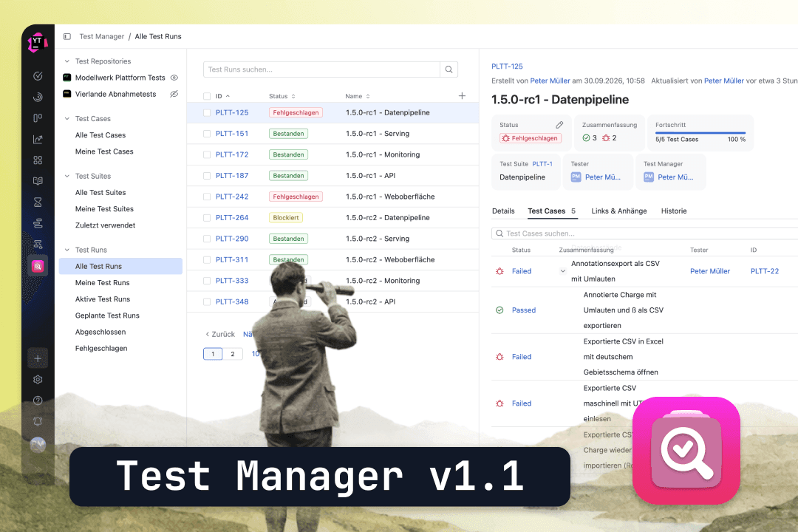798x532 pixels.
Task: Open Gantt charts sidebar icon
Action: 38,223
